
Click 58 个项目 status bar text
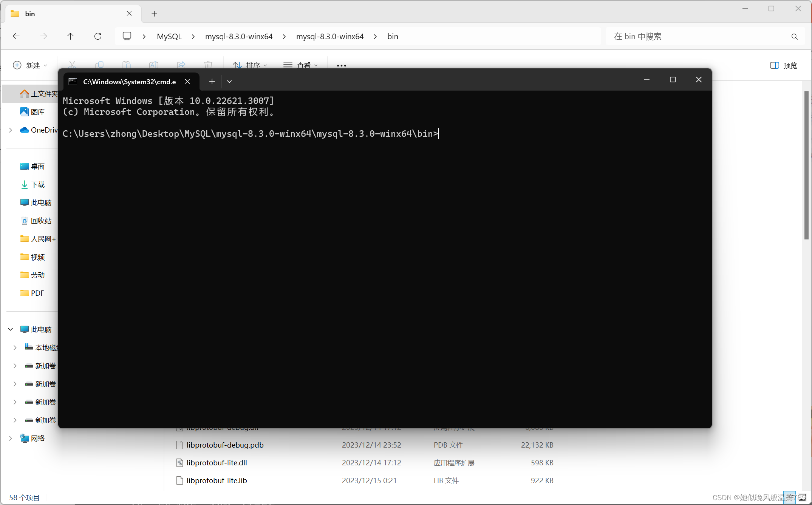click(24, 497)
